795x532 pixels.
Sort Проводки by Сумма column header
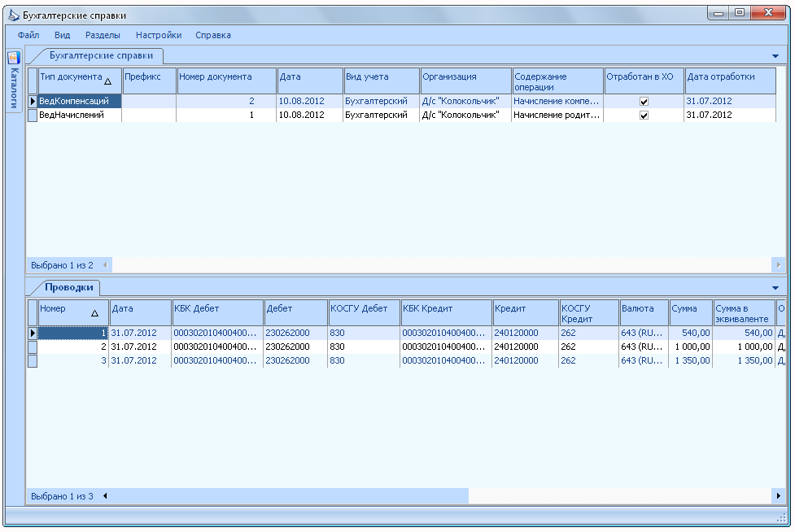(691, 312)
